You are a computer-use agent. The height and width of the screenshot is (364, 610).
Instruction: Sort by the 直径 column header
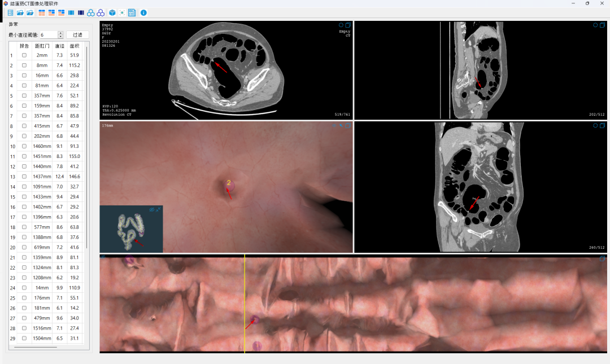(x=59, y=46)
